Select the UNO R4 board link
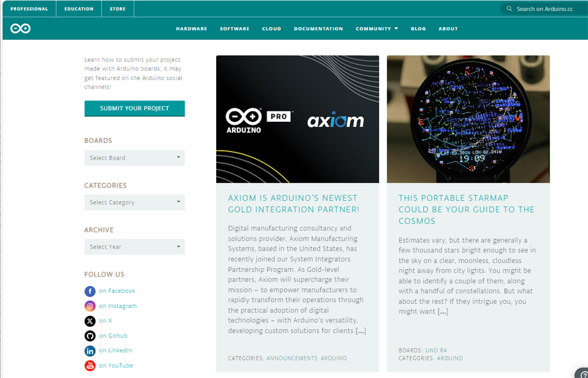This screenshot has height=378, width=588. (436, 350)
